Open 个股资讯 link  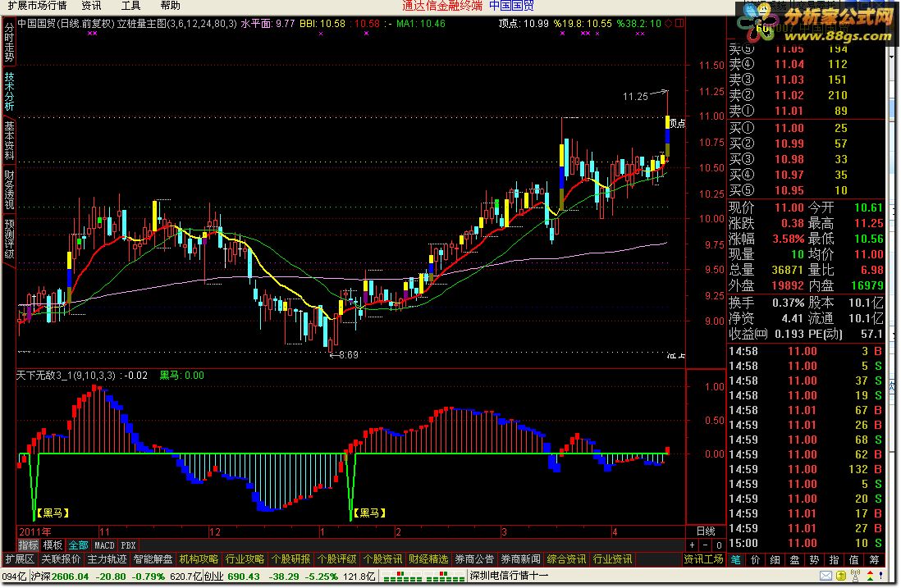tap(382, 559)
